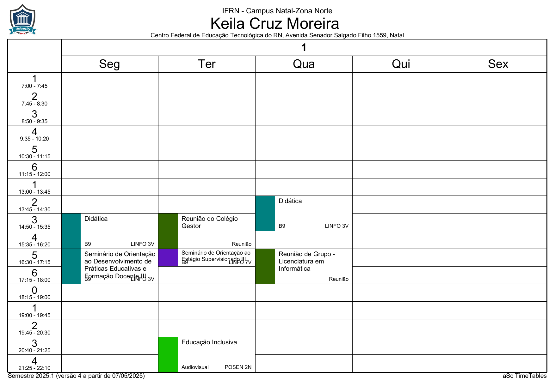The height and width of the screenshot is (392, 555).
Task: Click the Keila Cruz Moreira title
Action: [x=274, y=23]
